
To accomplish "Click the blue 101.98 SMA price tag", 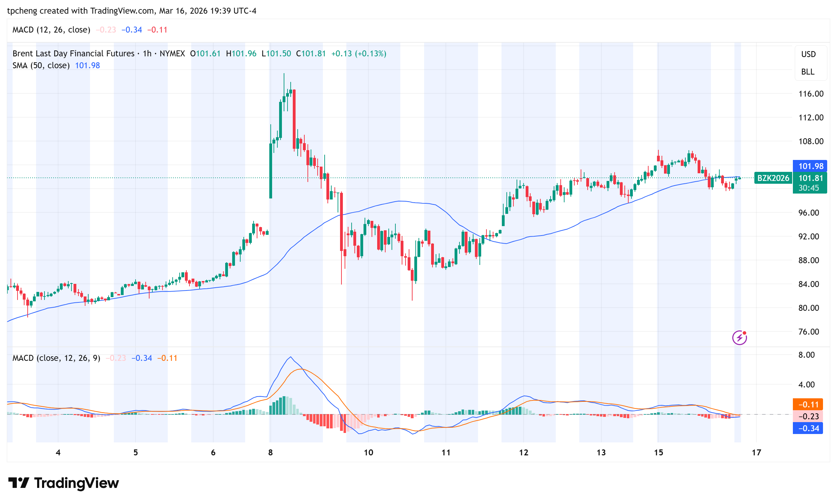I will (x=810, y=166).
